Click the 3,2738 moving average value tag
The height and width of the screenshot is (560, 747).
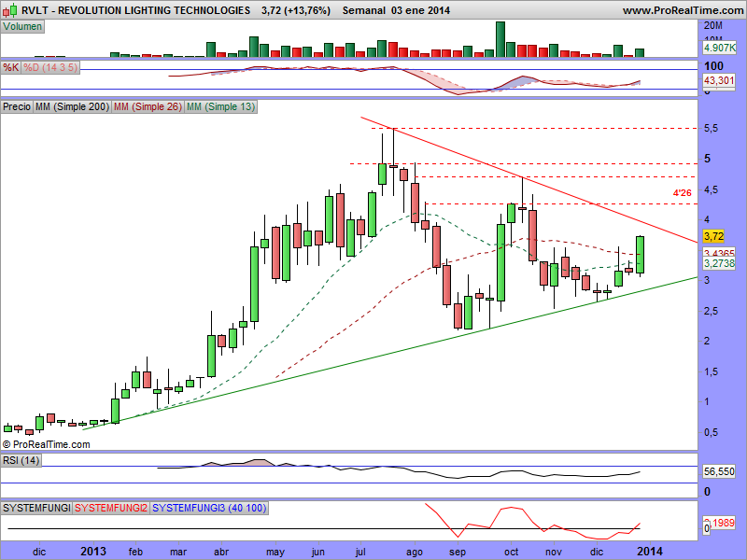[719, 263]
